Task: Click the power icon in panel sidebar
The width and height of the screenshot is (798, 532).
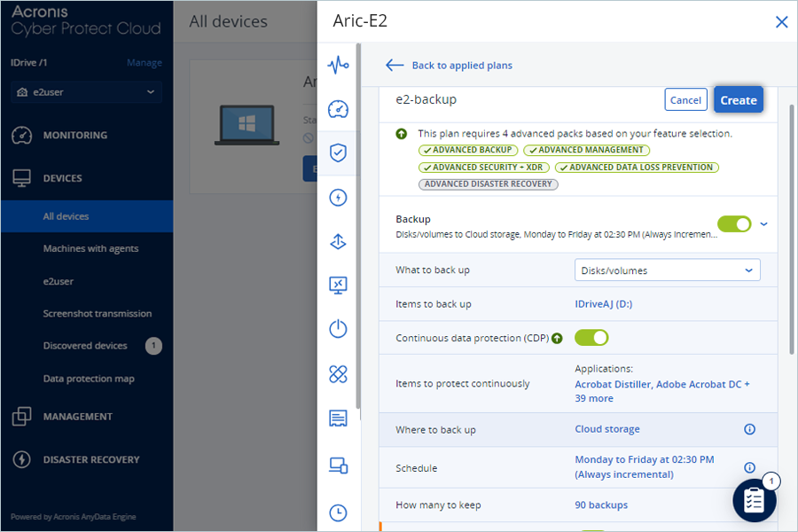Action: 338,329
